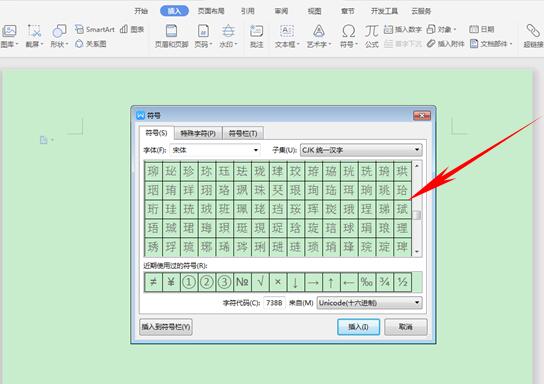
Task: Switch to the 特殊字符(P) dialog tab
Action: (x=198, y=133)
